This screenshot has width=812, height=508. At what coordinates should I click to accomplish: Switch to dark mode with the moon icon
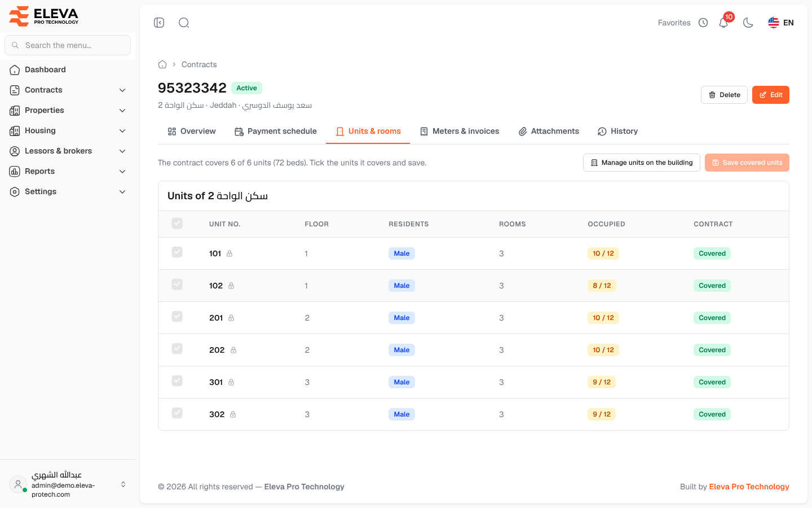click(748, 23)
